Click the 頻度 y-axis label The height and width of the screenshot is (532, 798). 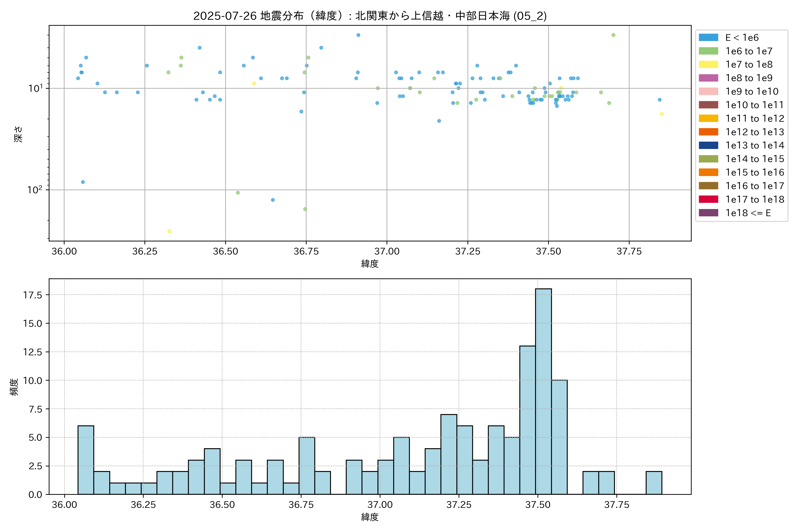[14, 387]
